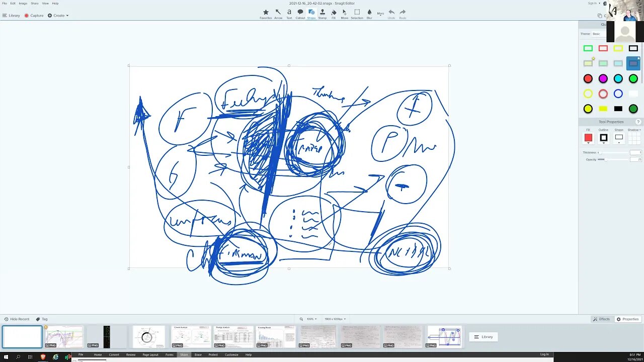Select the Fill tool
The height and width of the screenshot is (362, 644).
(334, 14)
